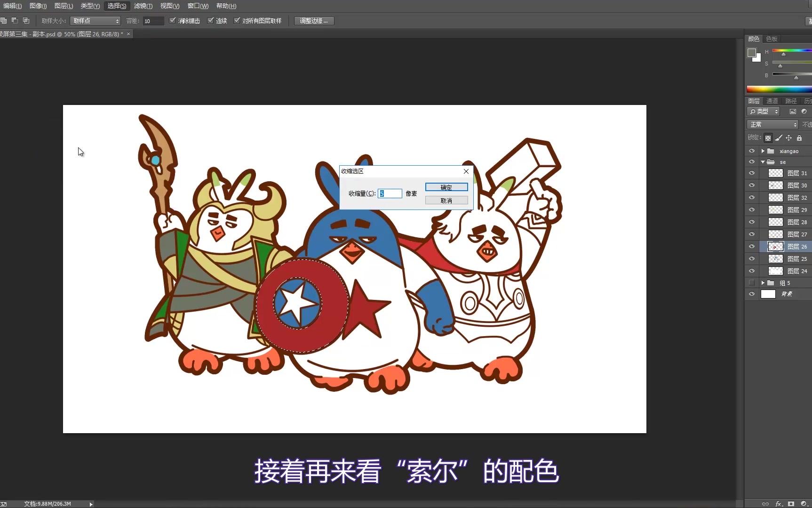Switch to the 路径 paths tab

point(791,101)
